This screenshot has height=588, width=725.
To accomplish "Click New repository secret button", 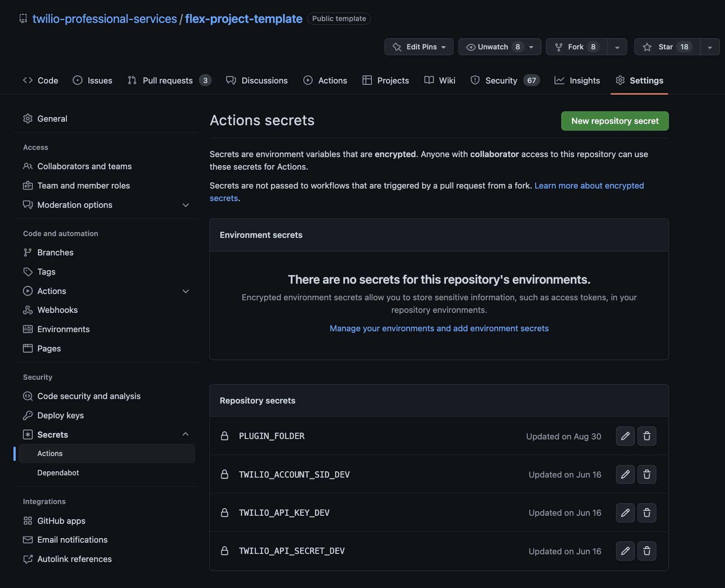I will (615, 121).
